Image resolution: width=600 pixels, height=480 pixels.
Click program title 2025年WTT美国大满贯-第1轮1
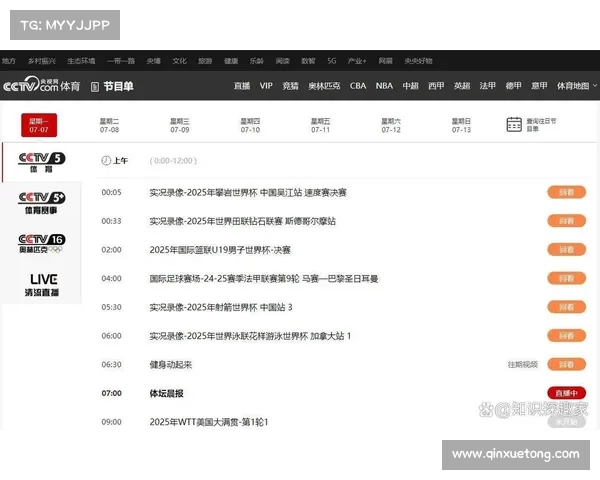[x=209, y=422]
